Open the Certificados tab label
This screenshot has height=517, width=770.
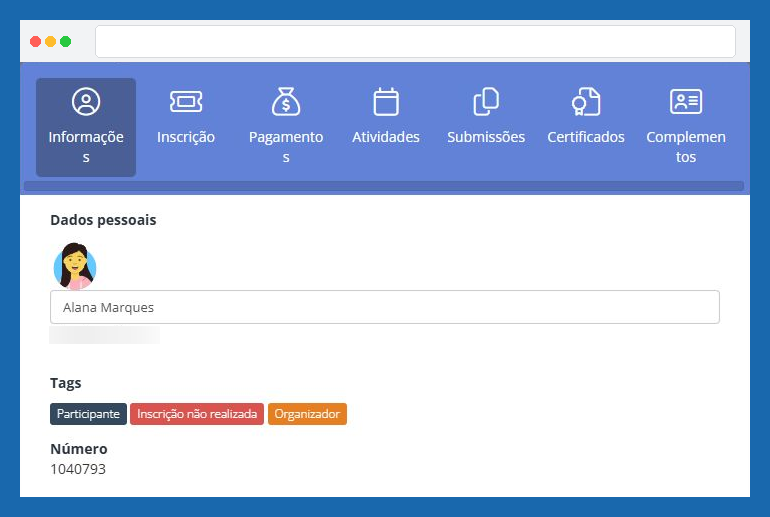pos(586,137)
